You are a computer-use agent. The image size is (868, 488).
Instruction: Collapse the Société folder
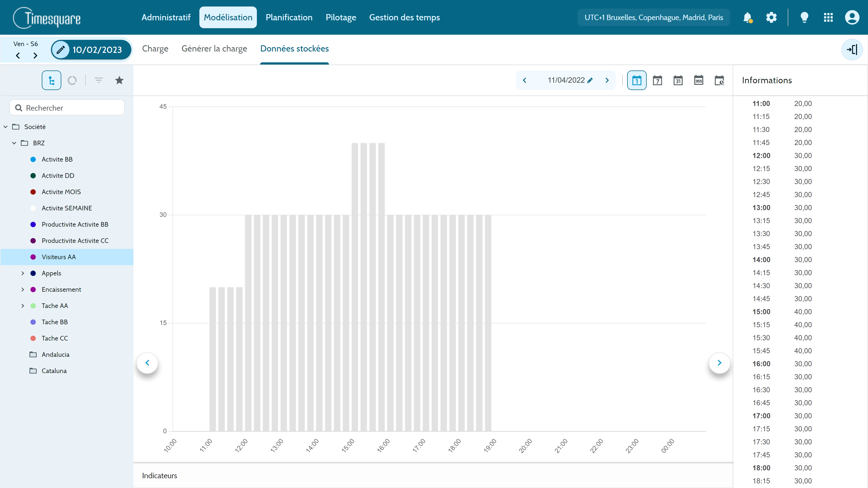click(5, 127)
